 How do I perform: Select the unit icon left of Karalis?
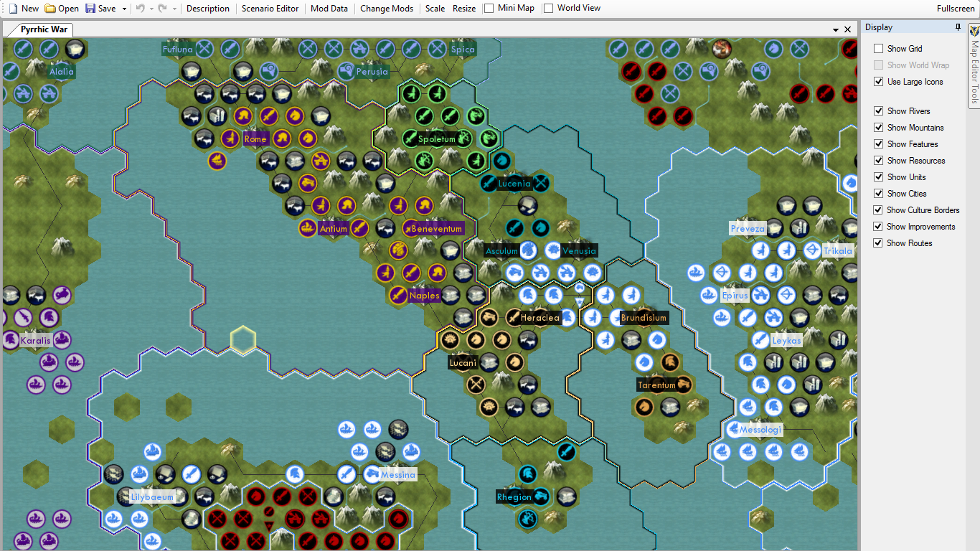10,340
